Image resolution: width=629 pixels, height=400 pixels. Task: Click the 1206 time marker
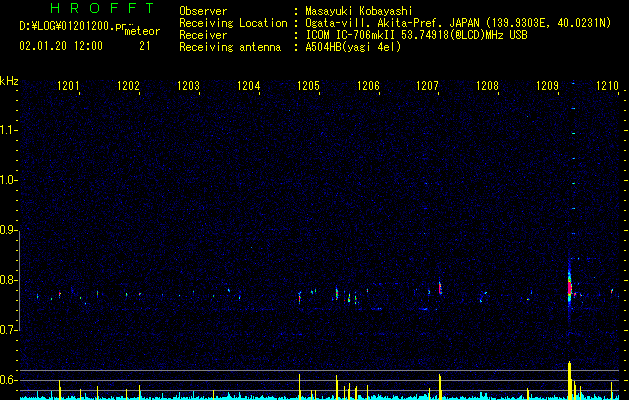368,86
